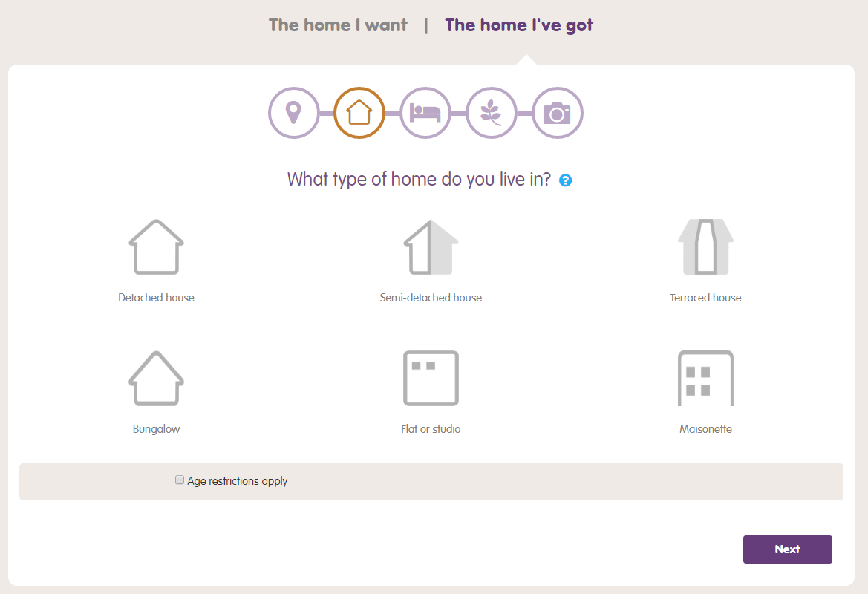Open the garden leaf step icon
This screenshot has width=868, height=594.
point(491,113)
